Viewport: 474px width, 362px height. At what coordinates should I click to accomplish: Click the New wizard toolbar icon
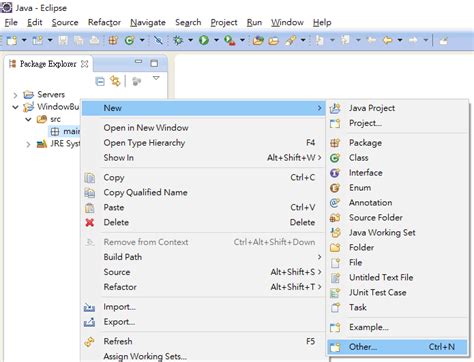(12, 41)
